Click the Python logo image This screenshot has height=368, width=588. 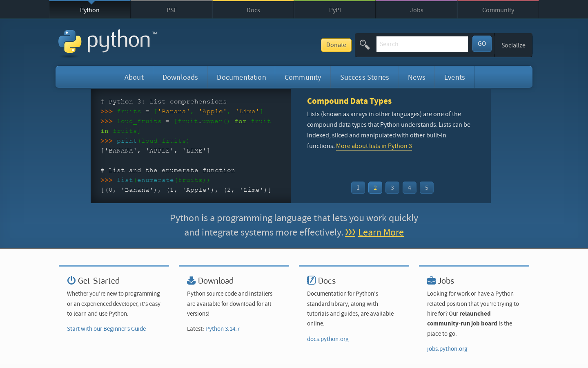click(107, 43)
